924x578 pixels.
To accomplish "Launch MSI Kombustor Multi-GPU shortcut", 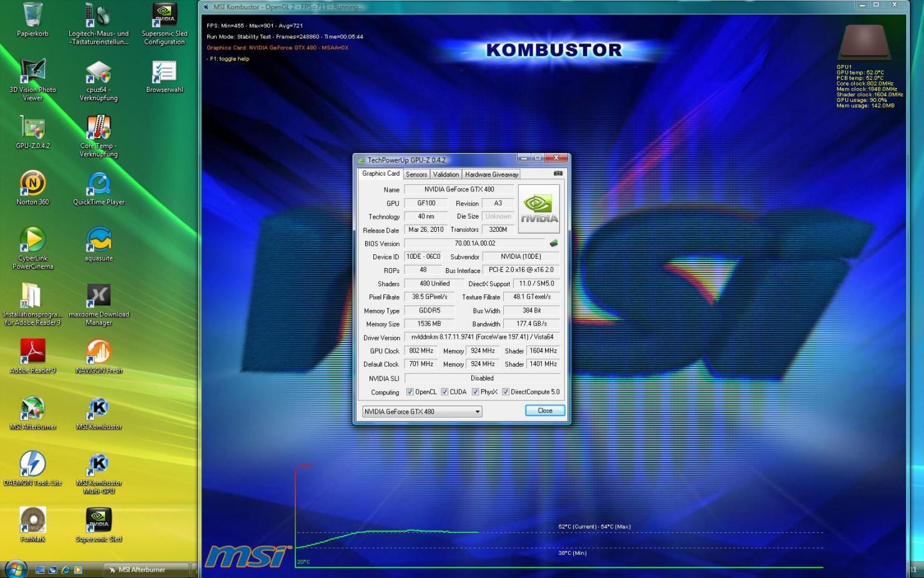I will 99,473.
